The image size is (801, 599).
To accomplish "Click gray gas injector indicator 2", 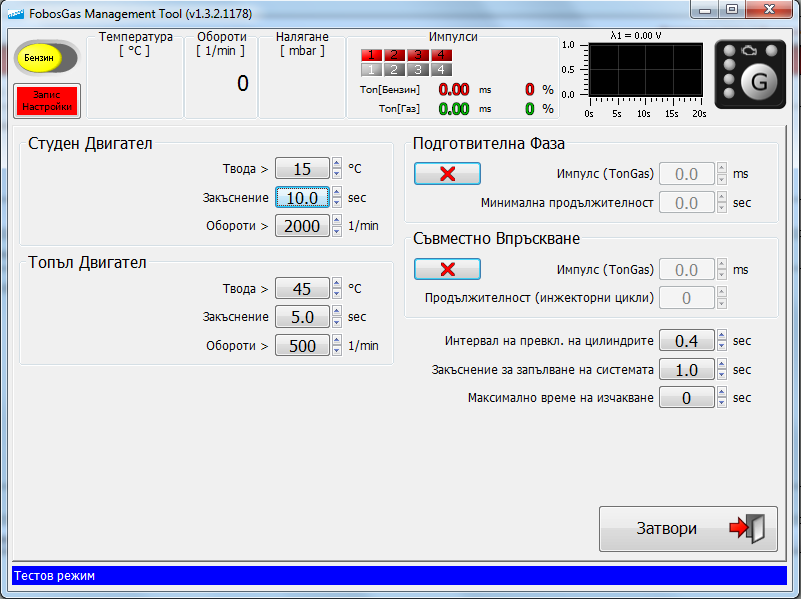I will point(394,70).
